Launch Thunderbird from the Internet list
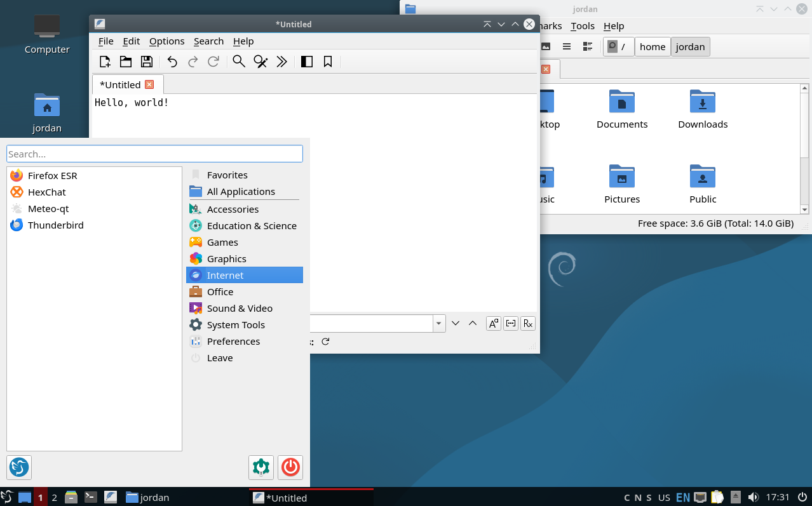This screenshot has width=812, height=506. [95, 225]
